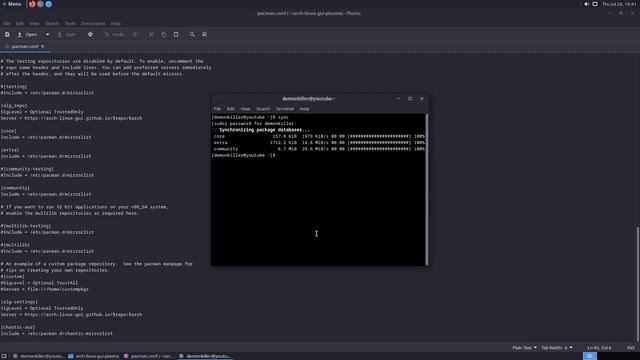
Task: Open the terminal Edit menu
Action: 231,109
